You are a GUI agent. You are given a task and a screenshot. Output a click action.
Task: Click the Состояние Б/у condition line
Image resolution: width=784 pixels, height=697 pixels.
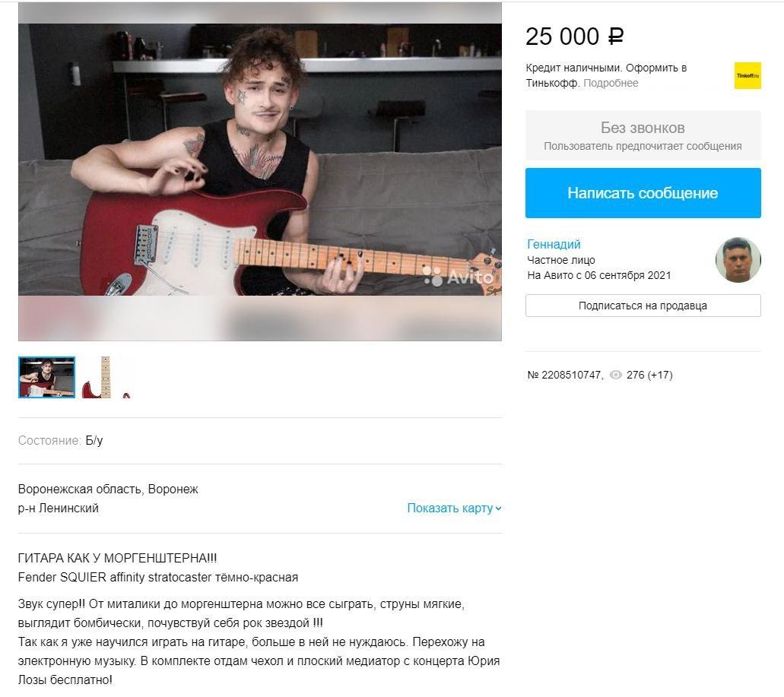coord(61,440)
